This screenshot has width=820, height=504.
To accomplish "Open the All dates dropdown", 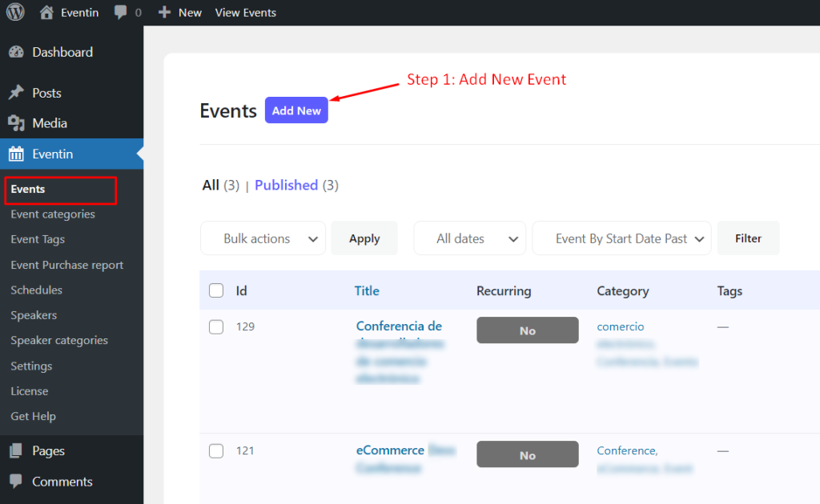I will click(x=469, y=238).
